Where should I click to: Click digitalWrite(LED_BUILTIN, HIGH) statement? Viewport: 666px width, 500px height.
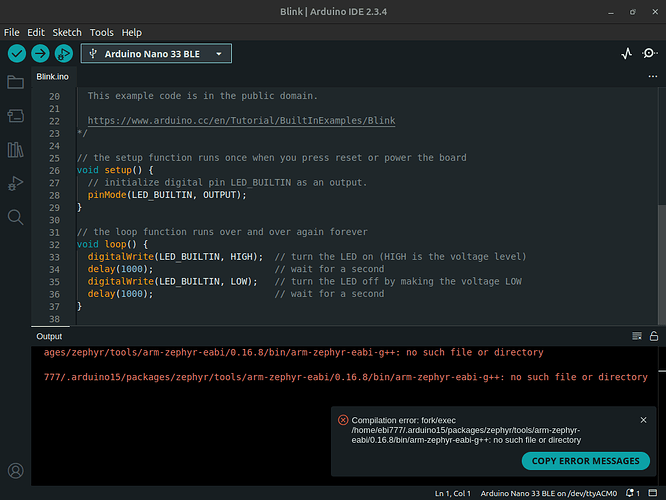(x=175, y=257)
